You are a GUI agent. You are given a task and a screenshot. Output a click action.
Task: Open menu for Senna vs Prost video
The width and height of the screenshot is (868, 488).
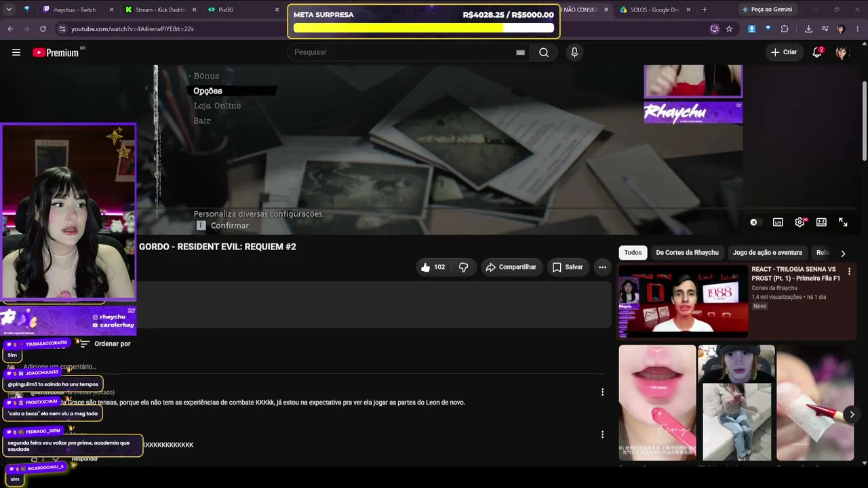[x=849, y=272]
